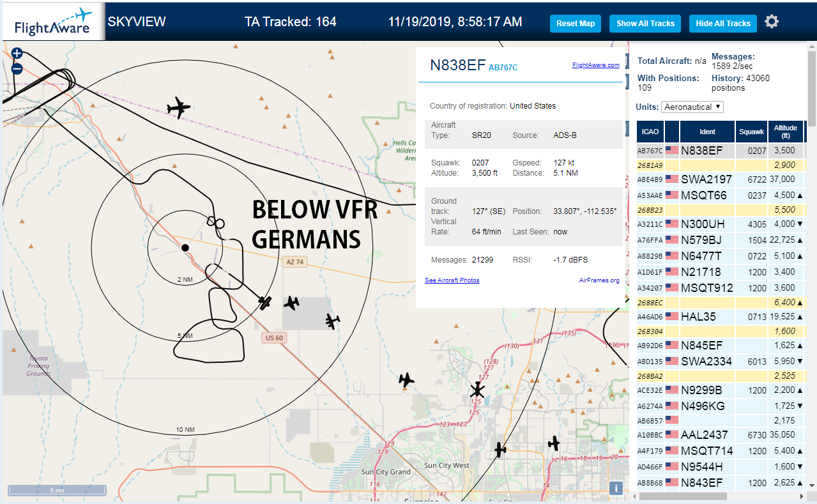Select the 2681A9 ICAO row
Image resolution: width=817 pixels, height=504 pixels.
tap(721, 165)
